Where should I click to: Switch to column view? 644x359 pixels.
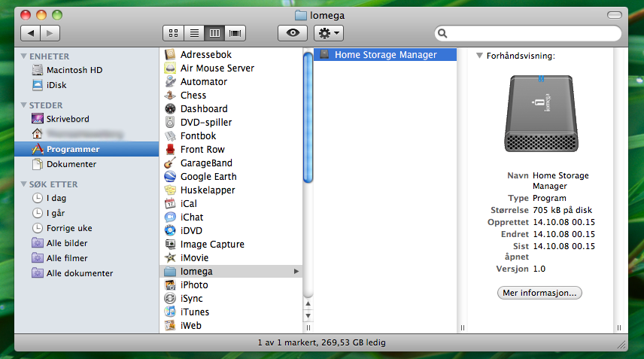214,33
